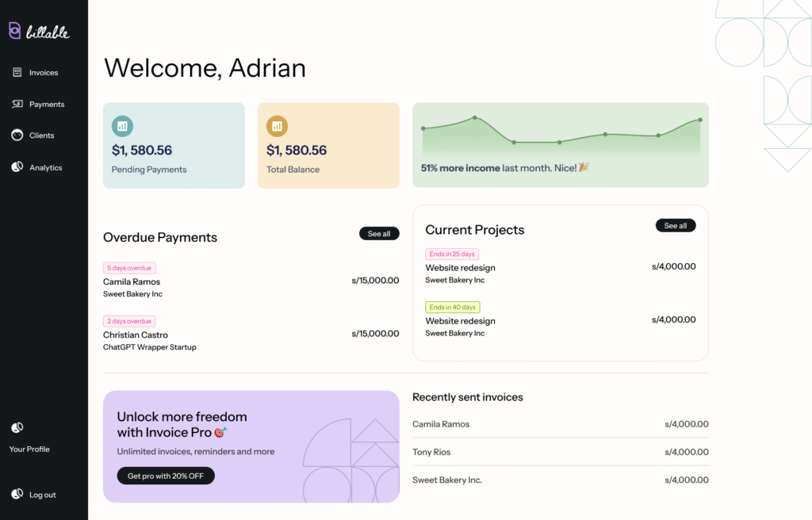Click Get pro with 20% OFF button
This screenshot has width=812, height=520.
click(x=166, y=476)
